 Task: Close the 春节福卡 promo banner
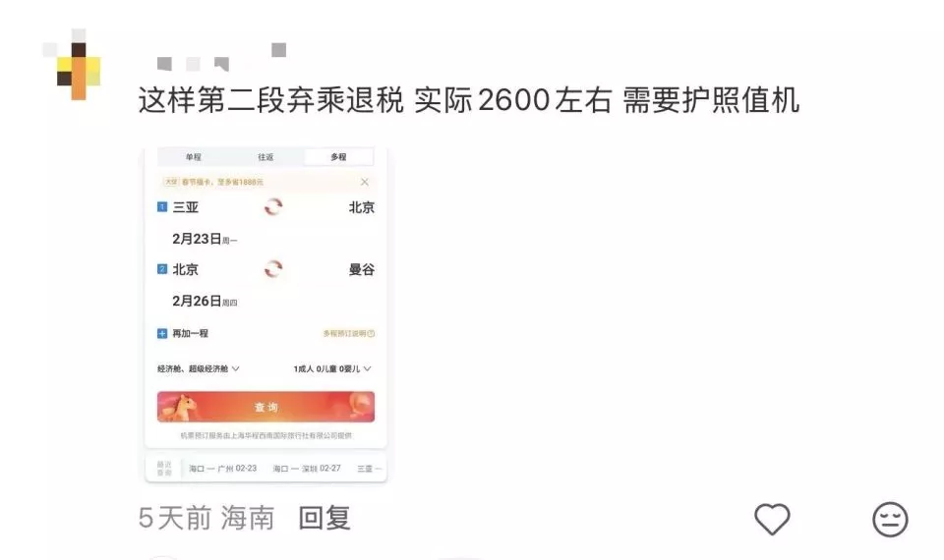coord(364,182)
